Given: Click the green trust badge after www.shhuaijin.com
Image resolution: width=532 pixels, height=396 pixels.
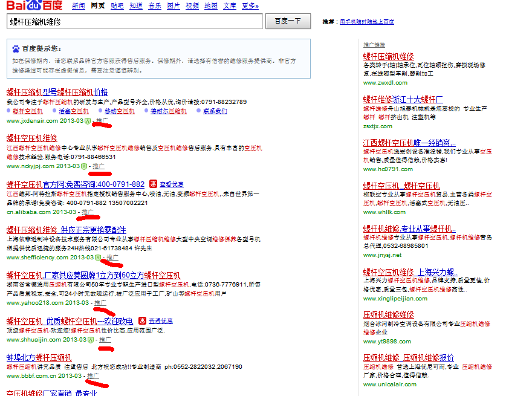Looking at the screenshot, I should pyautogui.click(x=91, y=340).
